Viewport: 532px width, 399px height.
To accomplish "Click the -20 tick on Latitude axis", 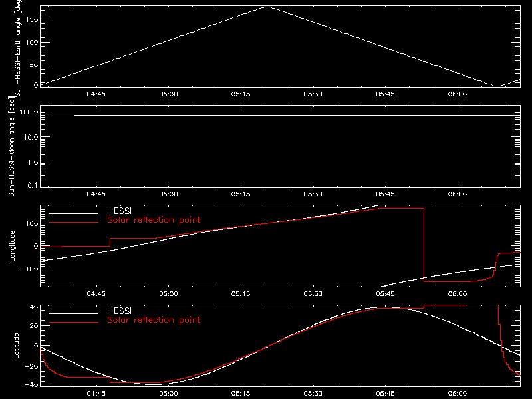I will coord(31,366).
